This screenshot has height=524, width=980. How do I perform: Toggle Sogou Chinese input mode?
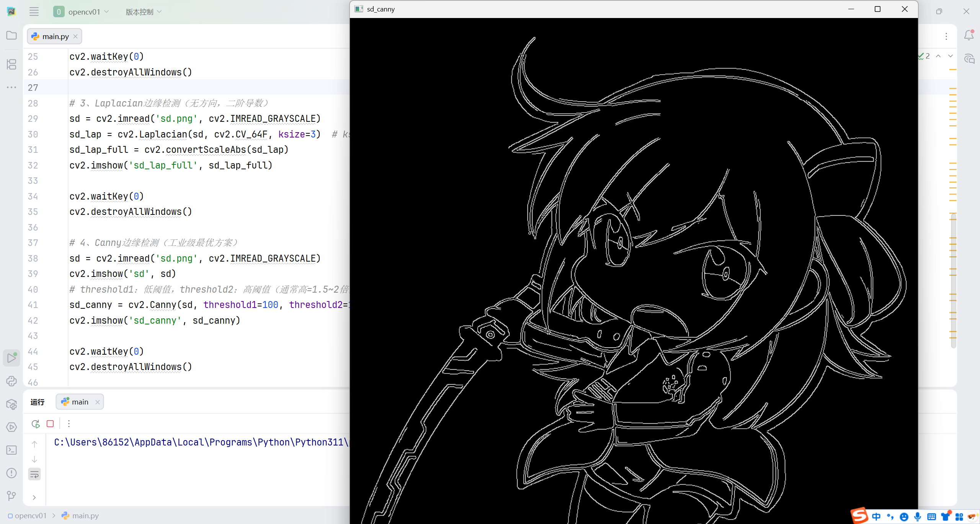point(876,516)
